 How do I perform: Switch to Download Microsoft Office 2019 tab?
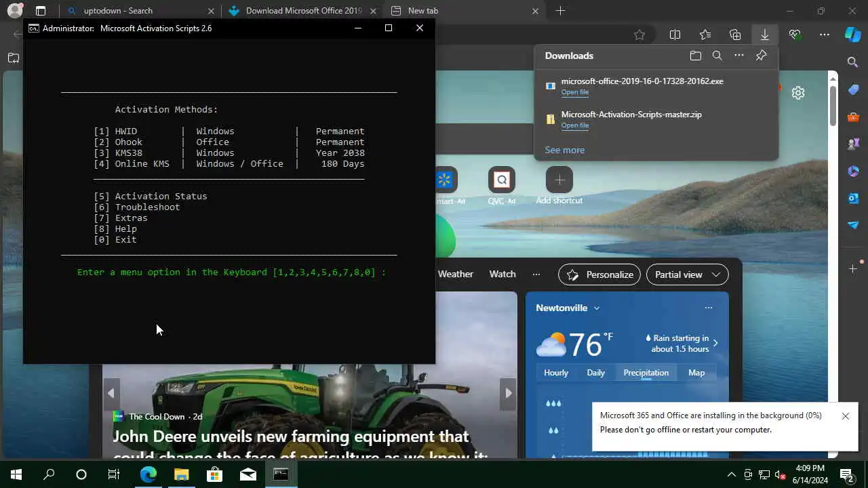tap(302, 11)
